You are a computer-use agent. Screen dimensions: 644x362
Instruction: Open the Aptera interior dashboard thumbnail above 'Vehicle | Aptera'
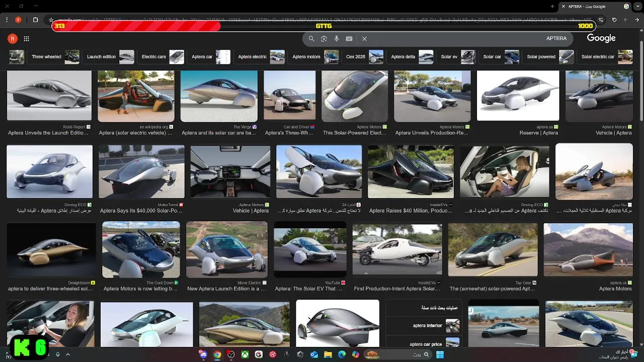(x=230, y=172)
